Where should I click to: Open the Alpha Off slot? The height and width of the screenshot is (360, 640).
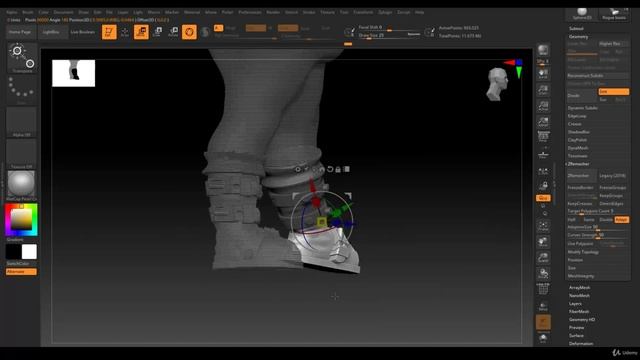click(21, 122)
